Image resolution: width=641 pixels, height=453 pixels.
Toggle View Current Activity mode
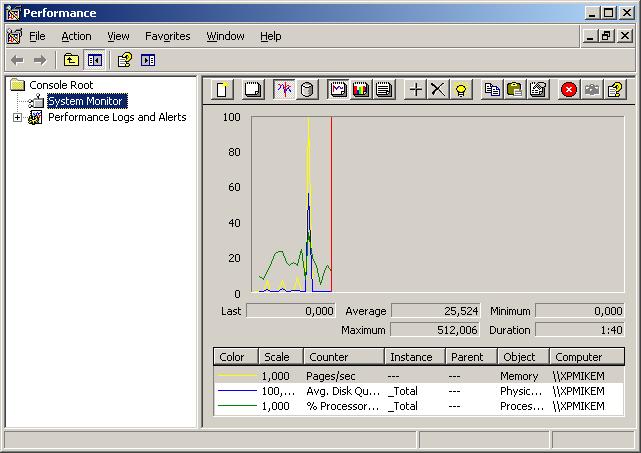coord(284,90)
